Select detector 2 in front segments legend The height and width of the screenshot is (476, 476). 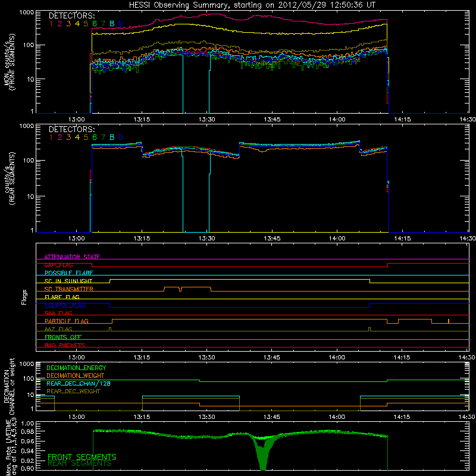[x=60, y=24]
